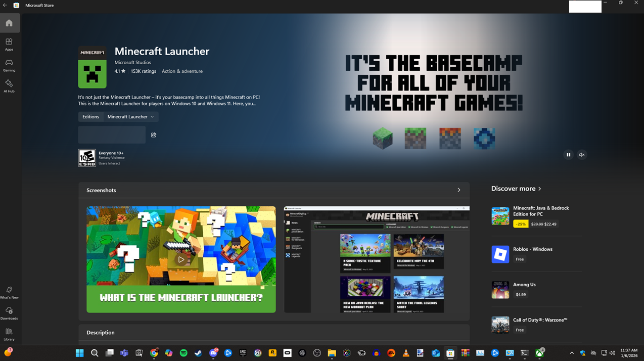Launch Steam from the taskbar
The width and height of the screenshot is (644, 361).
coord(198,353)
